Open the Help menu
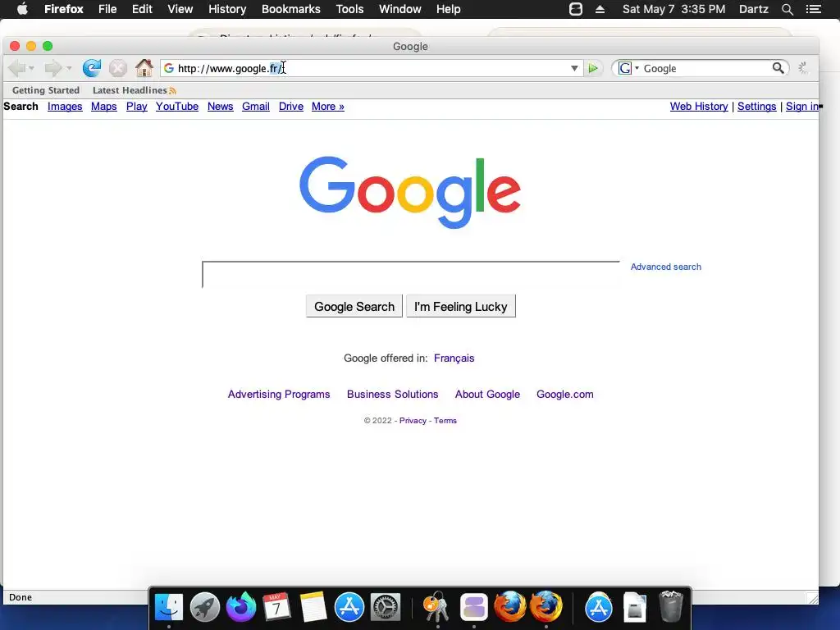Image resolution: width=840 pixels, height=630 pixels. [x=449, y=9]
